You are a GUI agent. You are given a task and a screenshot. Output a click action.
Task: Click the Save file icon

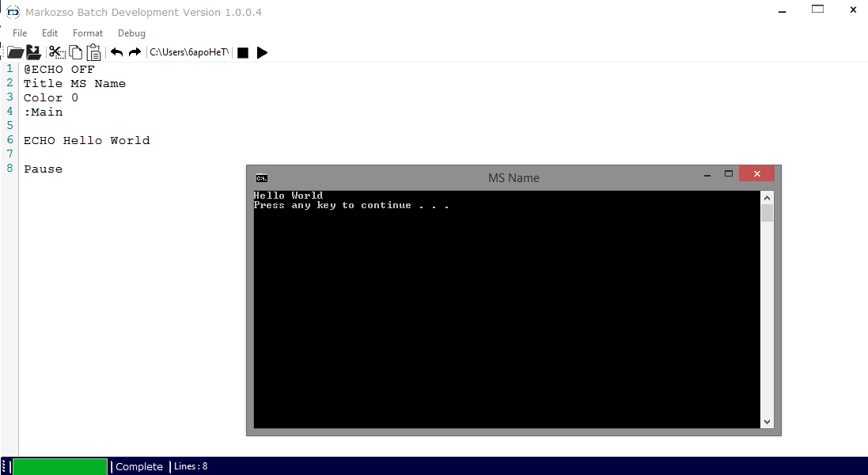tap(34, 52)
